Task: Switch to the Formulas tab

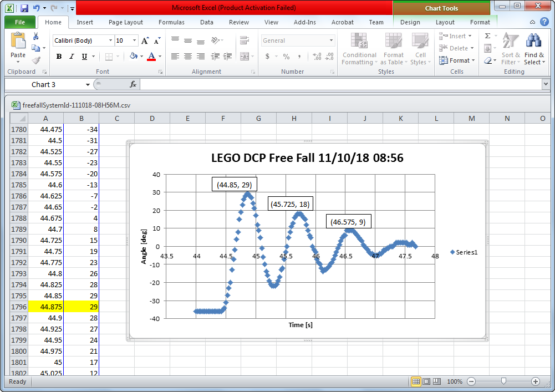Action: point(171,22)
